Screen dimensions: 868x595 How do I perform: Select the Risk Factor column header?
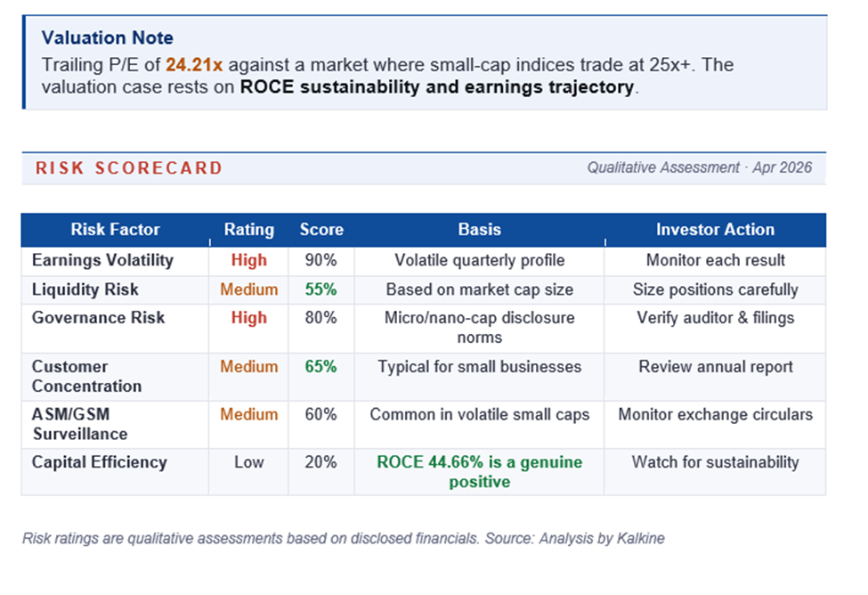coord(115,230)
